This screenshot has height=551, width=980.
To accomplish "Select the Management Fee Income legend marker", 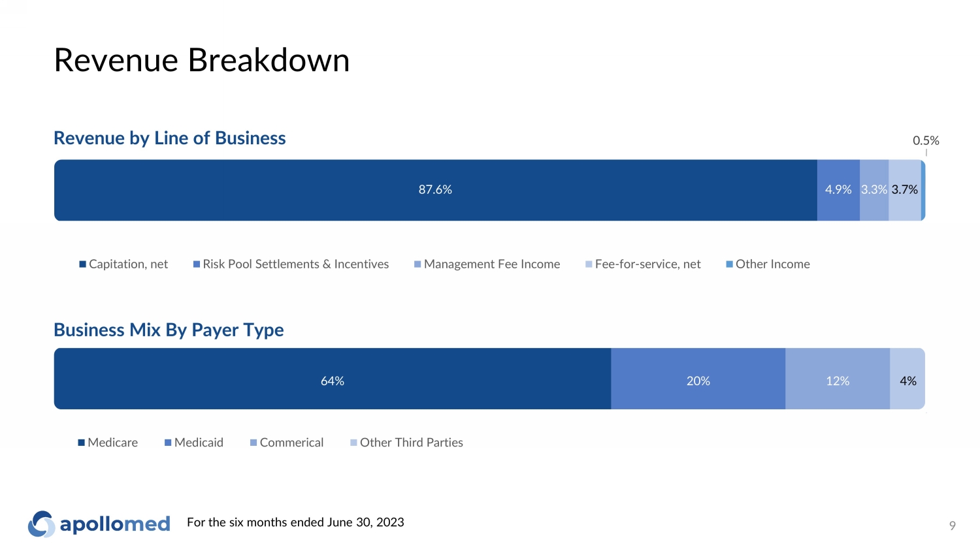I will [x=417, y=264].
